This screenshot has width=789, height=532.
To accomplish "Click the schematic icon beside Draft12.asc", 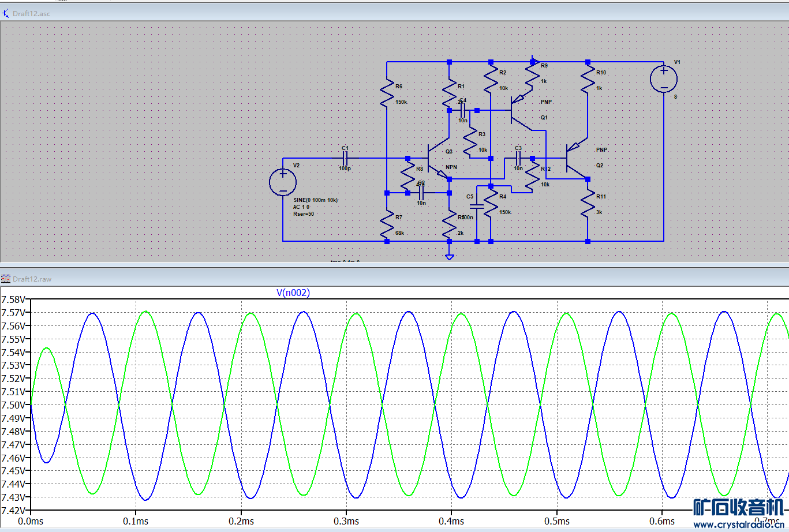I will pyautogui.click(x=6, y=13).
